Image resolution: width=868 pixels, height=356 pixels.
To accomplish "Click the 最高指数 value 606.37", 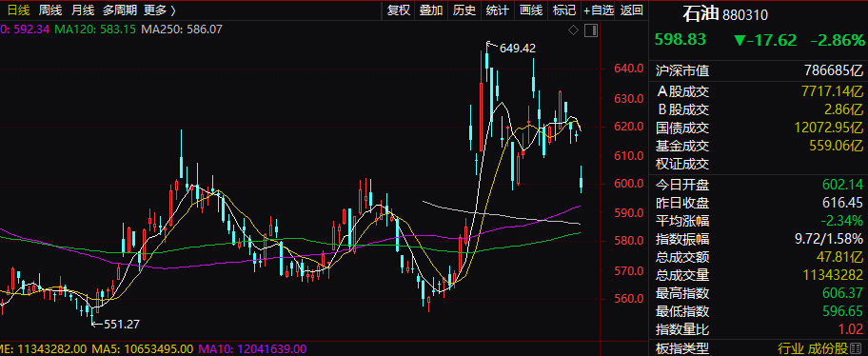I will point(841,293).
